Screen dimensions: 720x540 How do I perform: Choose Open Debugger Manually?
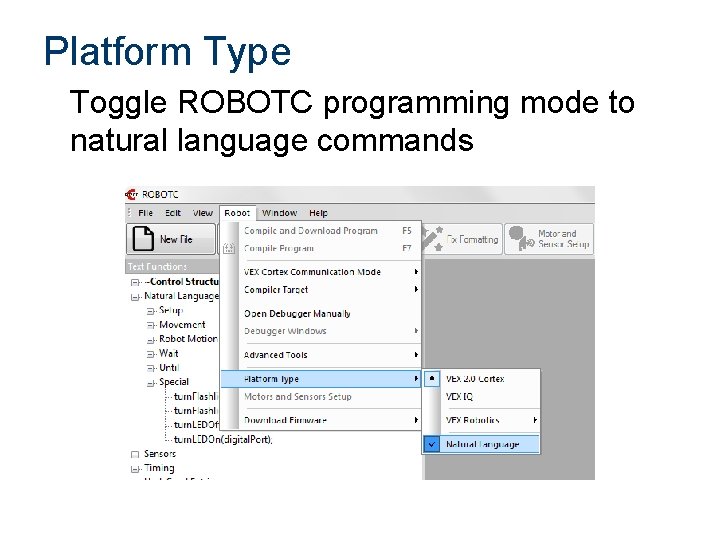(321, 314)
